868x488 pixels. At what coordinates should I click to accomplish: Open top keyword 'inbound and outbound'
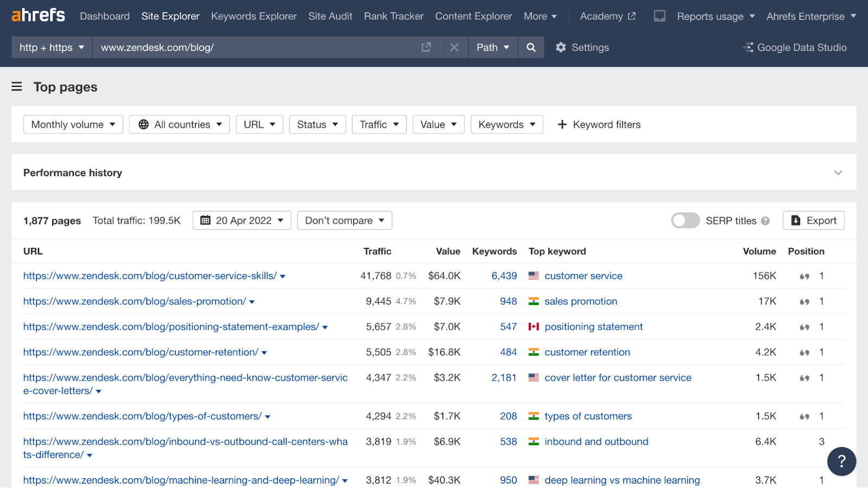(x=596, y=442)
